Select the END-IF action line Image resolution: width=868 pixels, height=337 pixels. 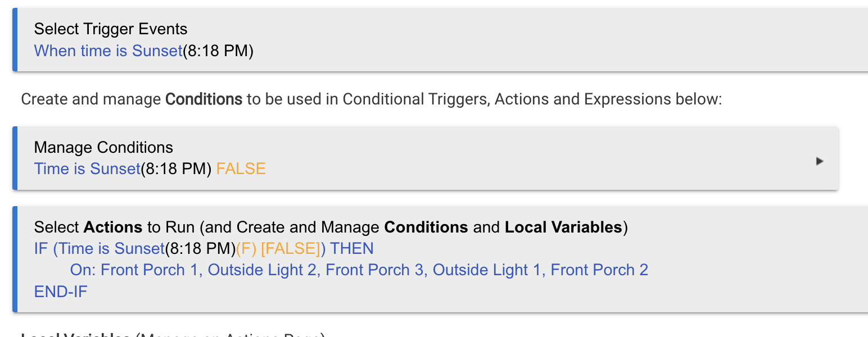pos(61,292)
